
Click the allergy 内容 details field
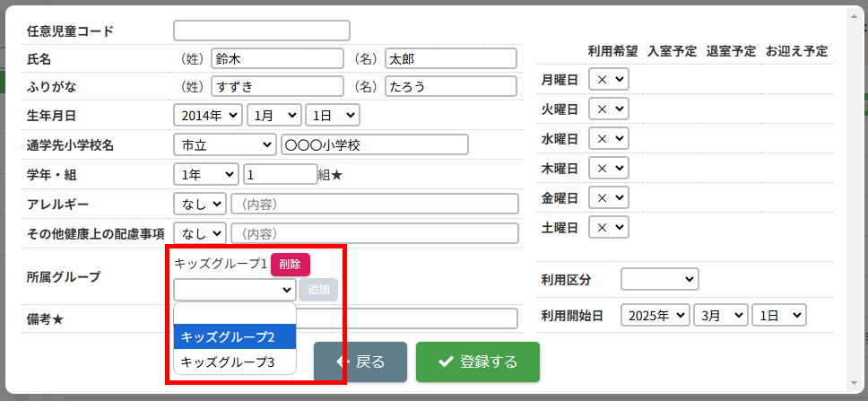pos(374,204)
